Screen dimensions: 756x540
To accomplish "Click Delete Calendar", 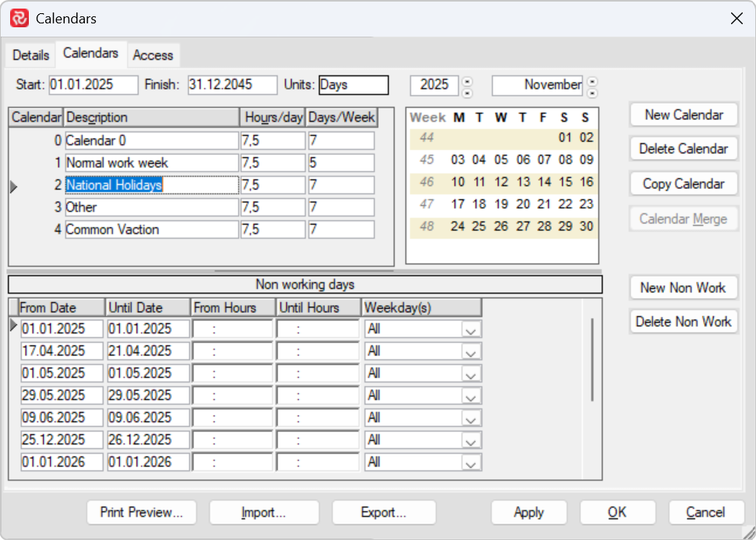I will [683, 148].
